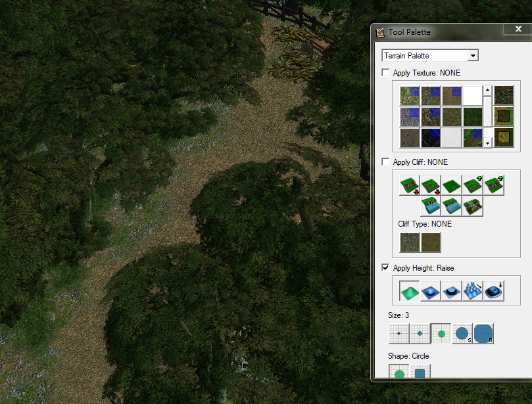Uncheck the Apply Height checkbox
The image size is (532, 404).
click(385, 268)
